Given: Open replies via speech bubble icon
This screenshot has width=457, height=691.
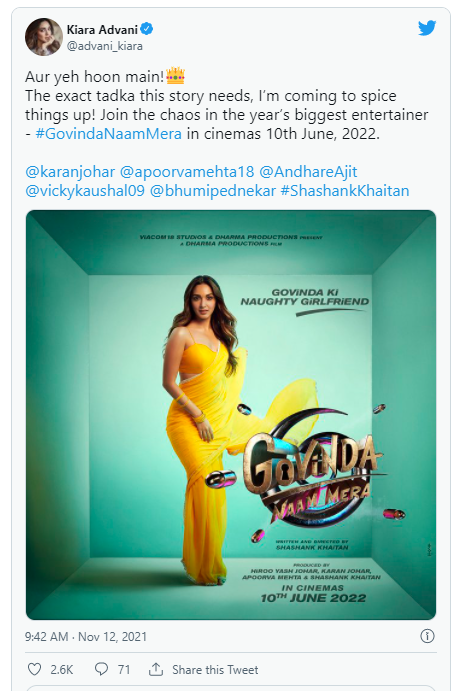Looking at the screenshot, I should [x=101, y=669].
